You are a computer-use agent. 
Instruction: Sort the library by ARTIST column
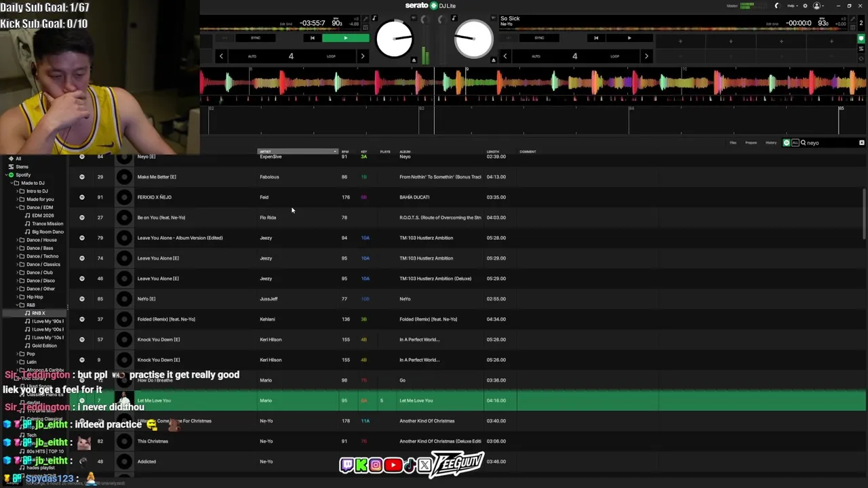coord(298,151)
